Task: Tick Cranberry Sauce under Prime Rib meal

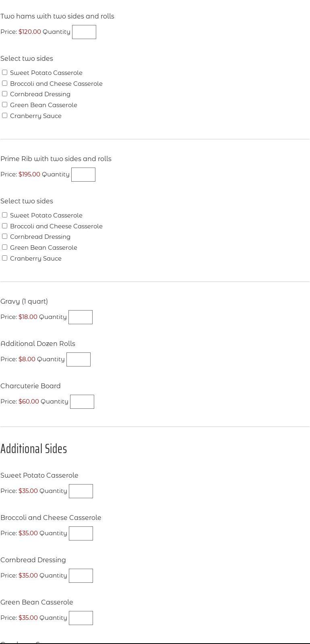Action: [x=5, y=258]
